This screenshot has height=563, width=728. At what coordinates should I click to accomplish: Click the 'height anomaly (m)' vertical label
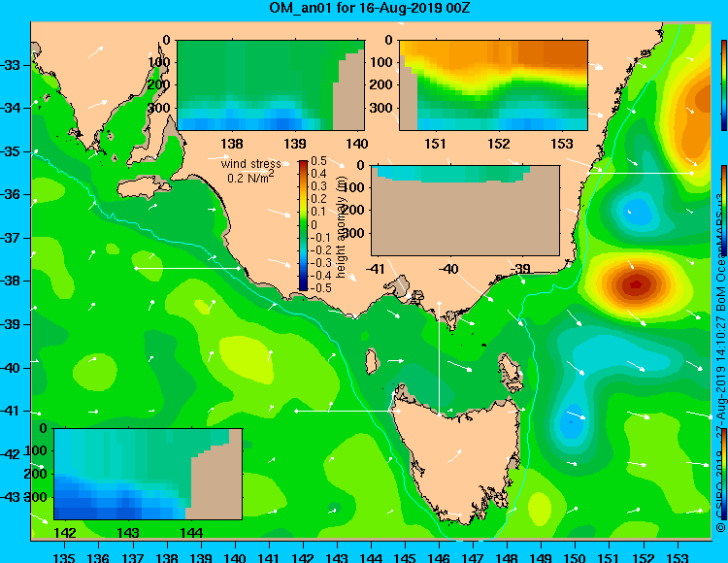342,228
